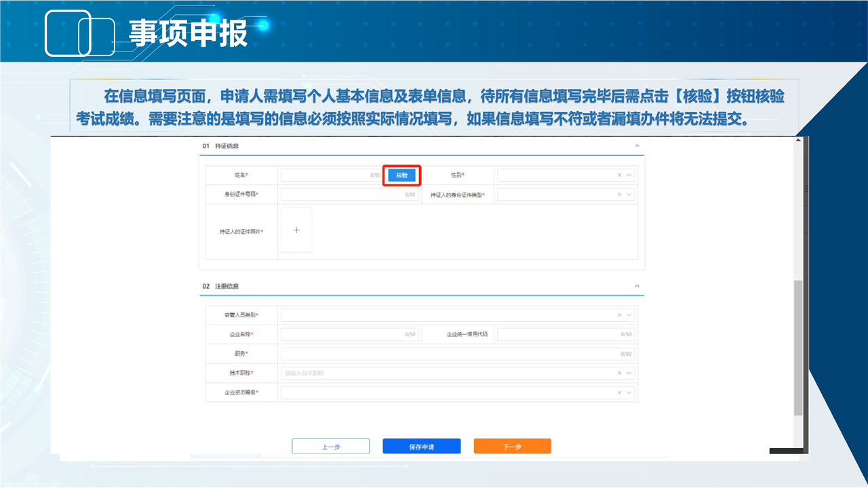
Task: Collapse the 02 注册信息 section
Action: click(x=637, y=286)
